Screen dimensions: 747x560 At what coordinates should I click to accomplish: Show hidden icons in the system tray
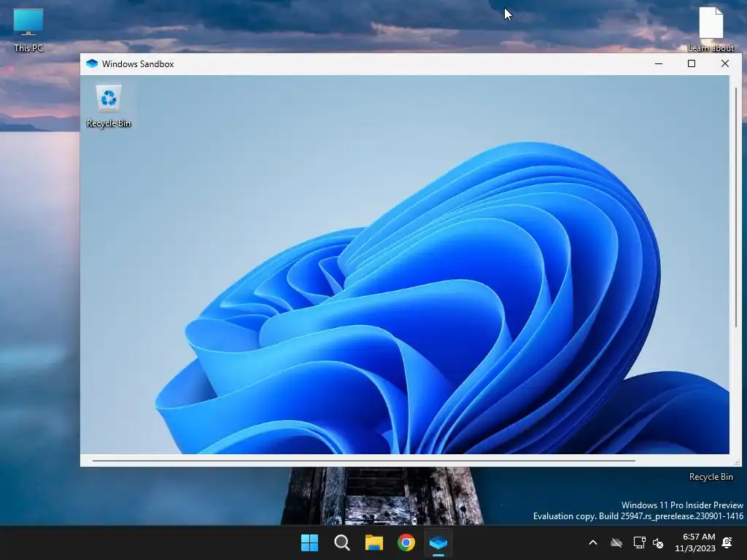[x=593, y=542]
